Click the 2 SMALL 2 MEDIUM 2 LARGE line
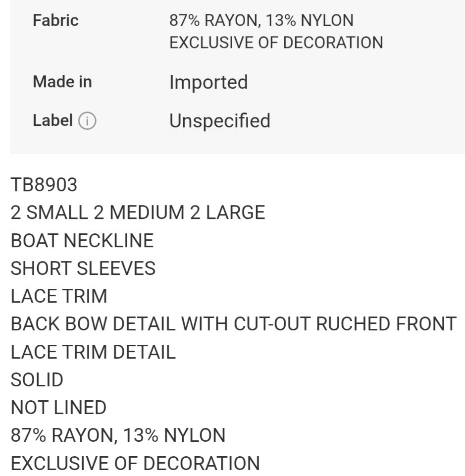Viewport: 465px width, 476px height. click(x=138, y=212)
